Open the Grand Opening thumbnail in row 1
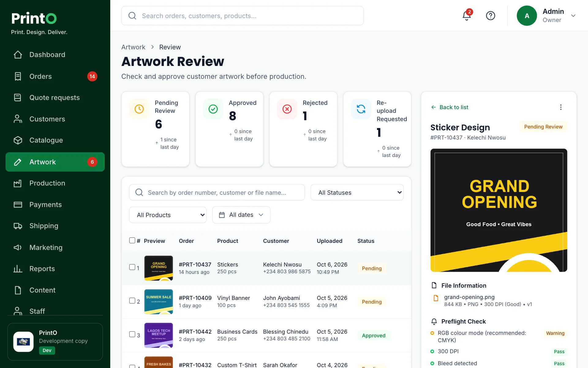The height and width of the screenshot is (368, 588). tap(159, 268)
